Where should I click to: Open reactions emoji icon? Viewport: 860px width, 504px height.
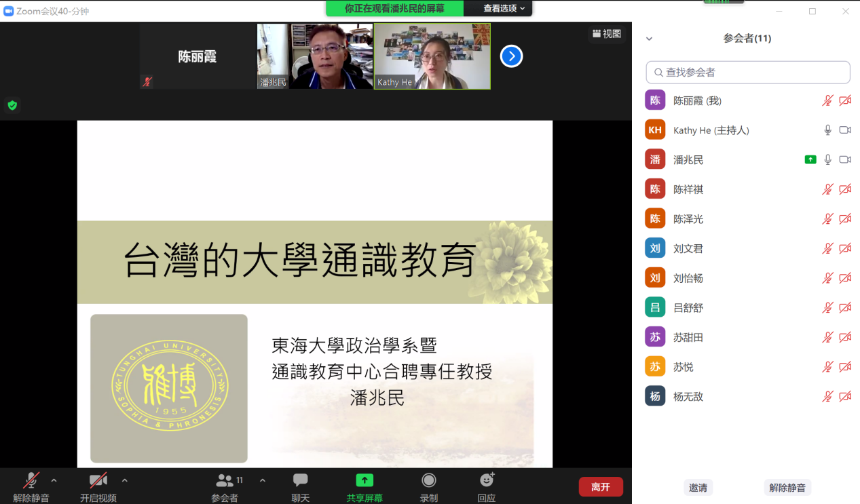click(x=487, y=481)
